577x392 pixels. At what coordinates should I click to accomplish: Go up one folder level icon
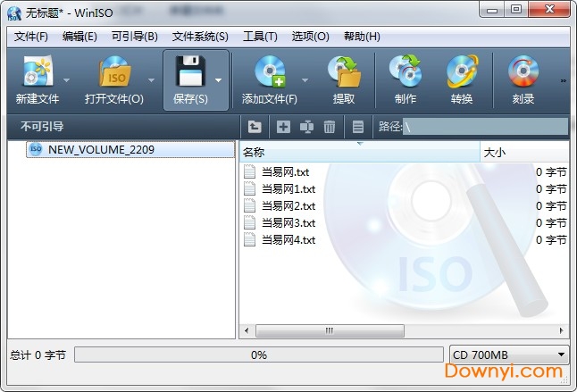(255, 127)
